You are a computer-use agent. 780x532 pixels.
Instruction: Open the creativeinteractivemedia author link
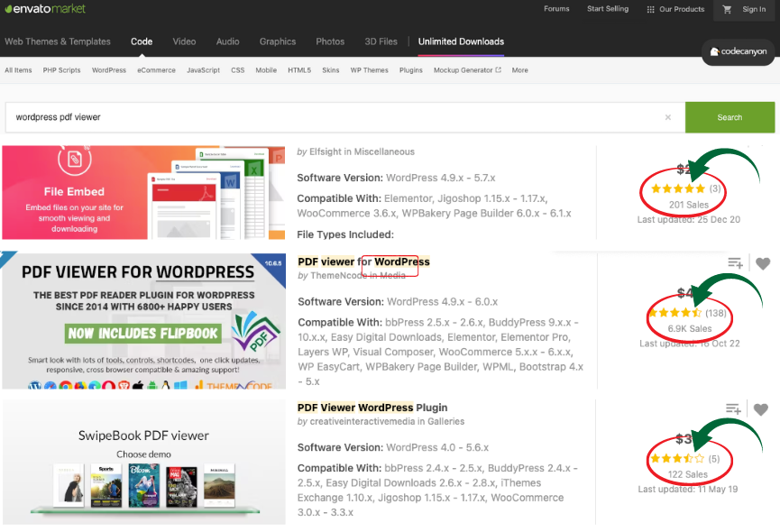[x=362, y=422]
